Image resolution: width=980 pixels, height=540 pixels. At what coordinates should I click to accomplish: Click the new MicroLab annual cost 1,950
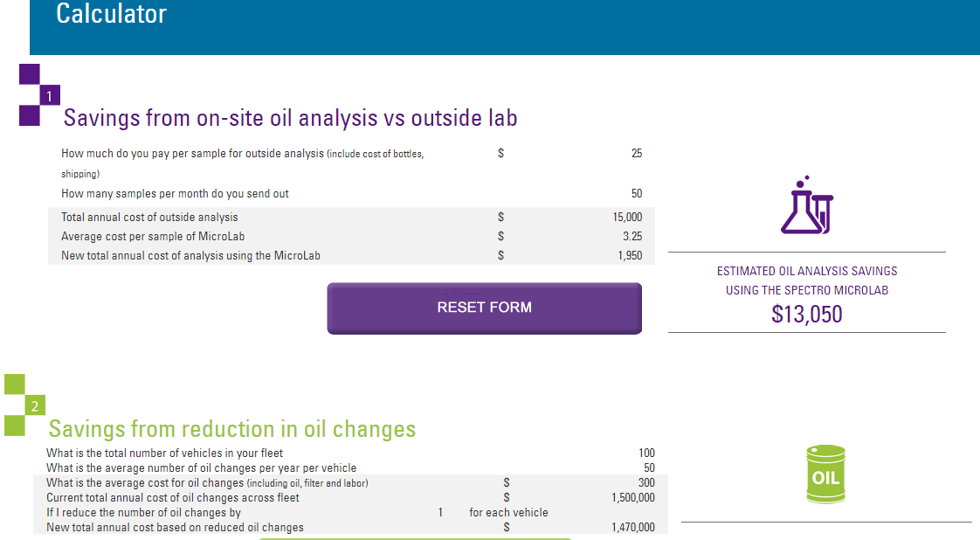pos(629,256)
